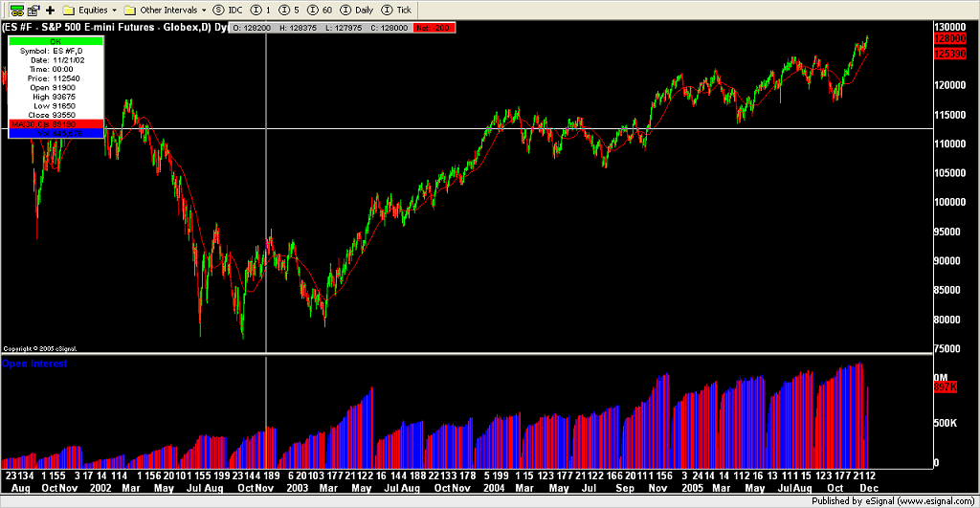Image resolution: width=980 pixels, height=508 pixels.
Task: Select the IDC symbol button
Action: [228, 10]
